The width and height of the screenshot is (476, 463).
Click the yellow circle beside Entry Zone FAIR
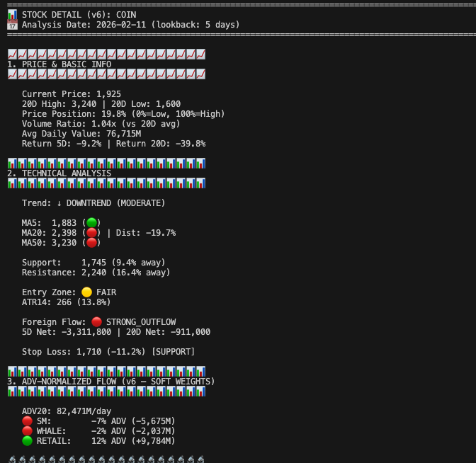tap(86, 292)
